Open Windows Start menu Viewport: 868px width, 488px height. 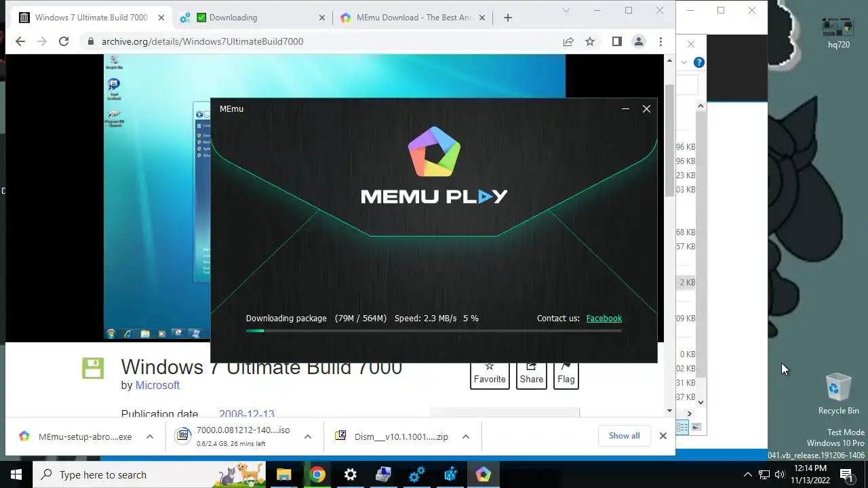pyautogui.click(x=16, y=474)
